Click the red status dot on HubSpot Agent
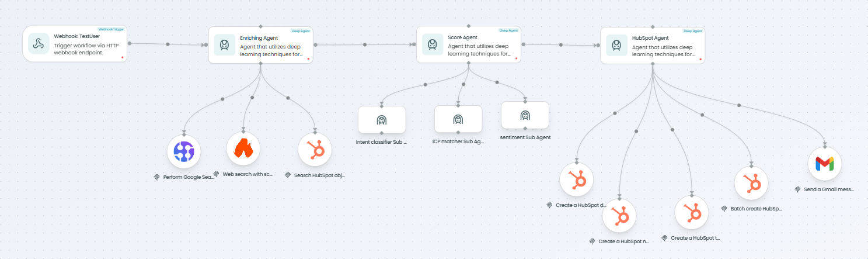The image size is (868, 259). click(x=700, y=59)
